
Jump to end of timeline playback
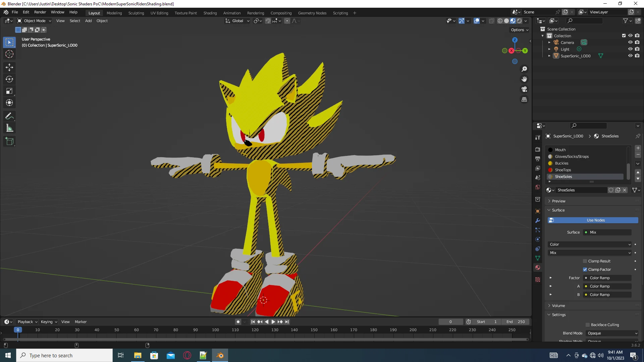(286, 321)
